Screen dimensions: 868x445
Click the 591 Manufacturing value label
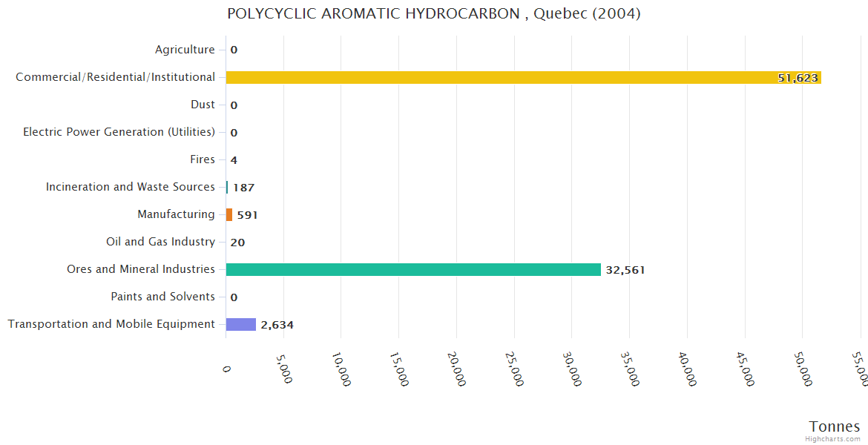point(247,215)
